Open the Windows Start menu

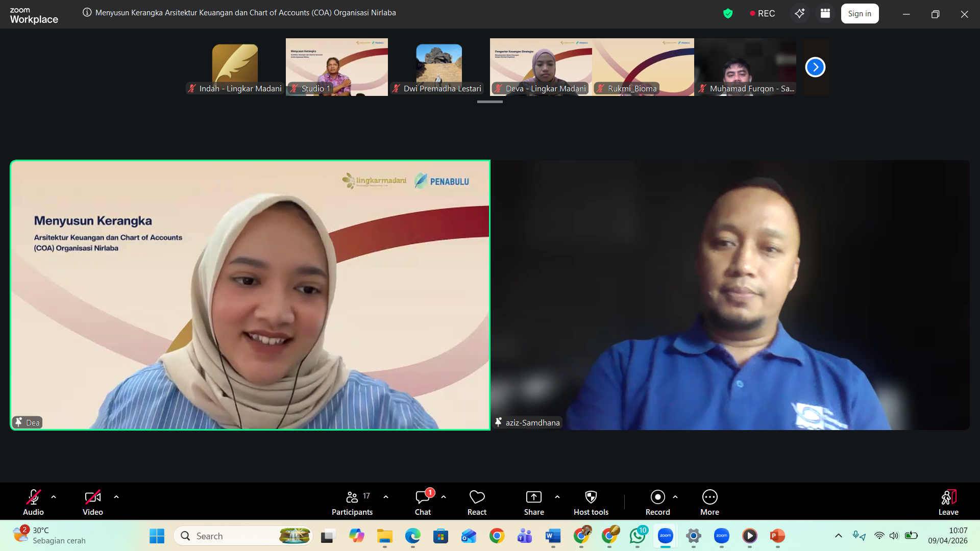point(156,536)
